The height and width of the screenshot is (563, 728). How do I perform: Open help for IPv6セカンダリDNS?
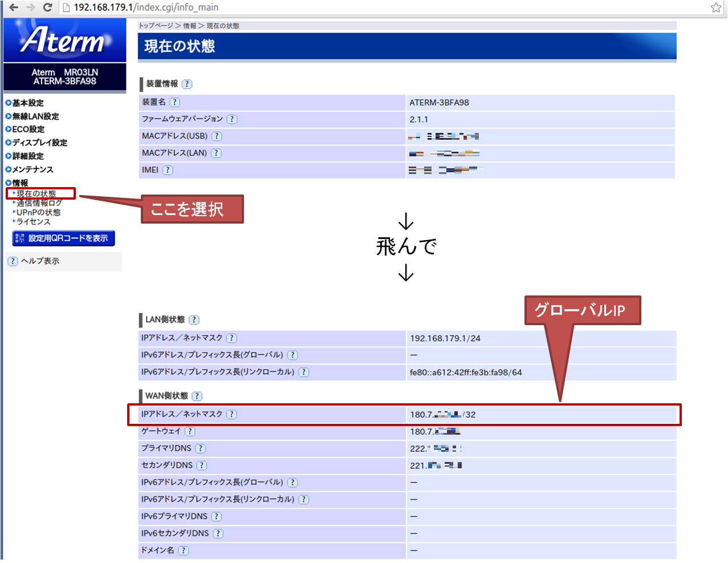[x=218, y=533]
